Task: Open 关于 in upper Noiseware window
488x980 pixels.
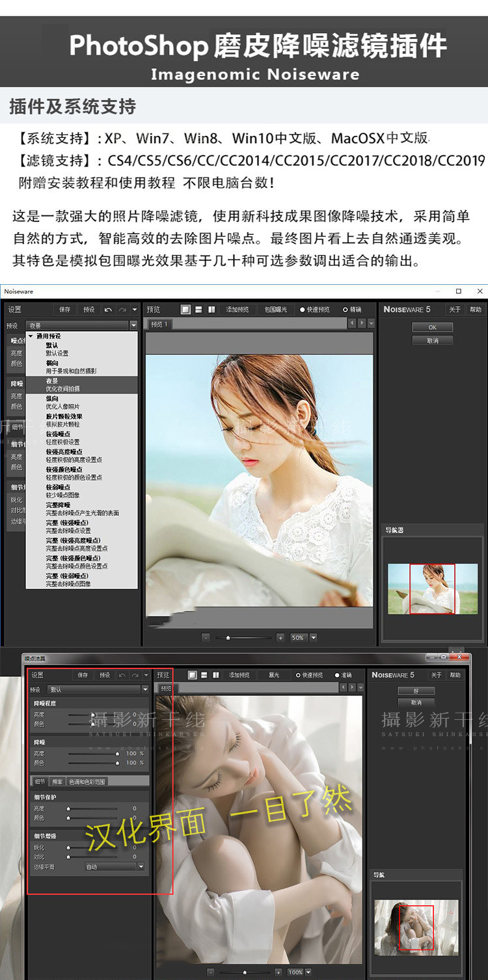Action: [x=455, y=310]
